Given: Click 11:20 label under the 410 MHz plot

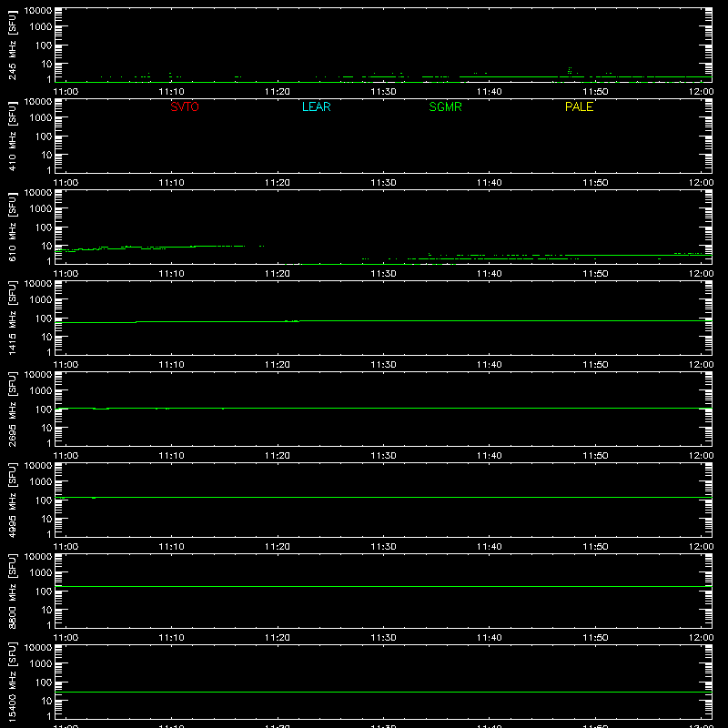Looking at the screenshot, I should click(278, 183).
